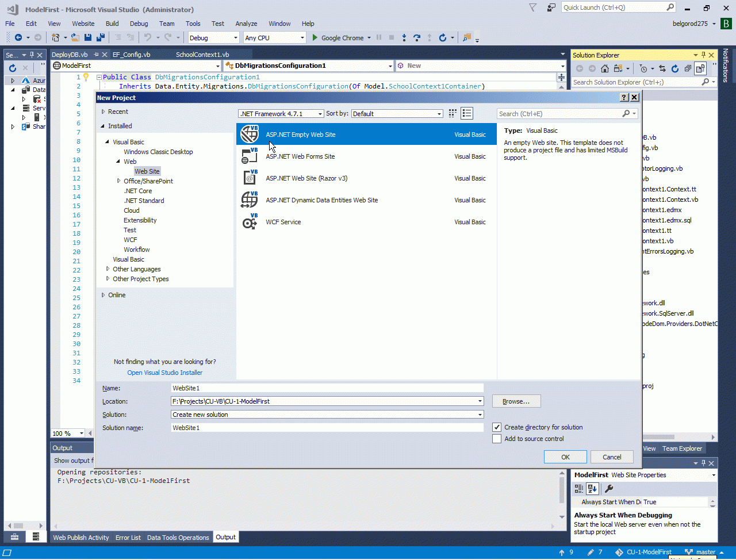
Task: Sort properties alphabetically in Properties panel
Action: coord(592,489)
